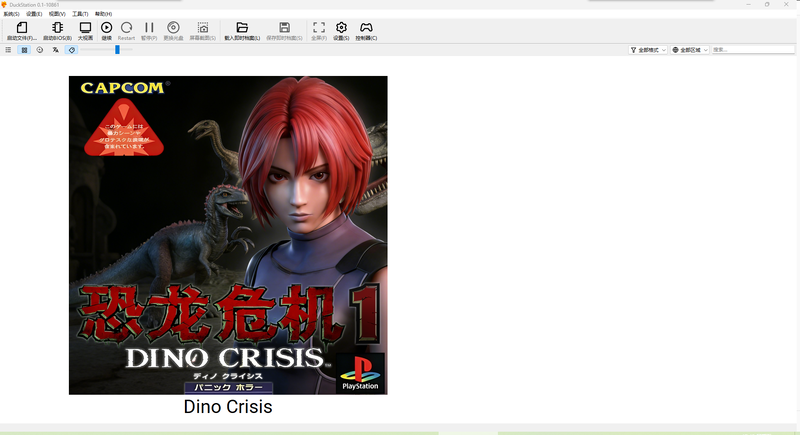Image resolution: width=800 pixels, height=435 pixels.
Task: Click the Fullscreen toolbar icon
Action: coord(319,28)
